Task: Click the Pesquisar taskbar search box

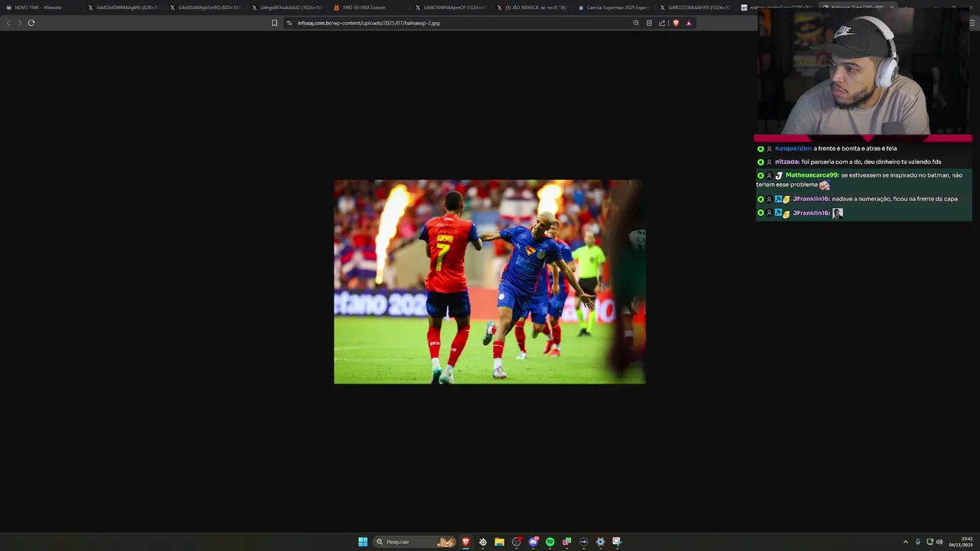Action: tap(414, 542)
